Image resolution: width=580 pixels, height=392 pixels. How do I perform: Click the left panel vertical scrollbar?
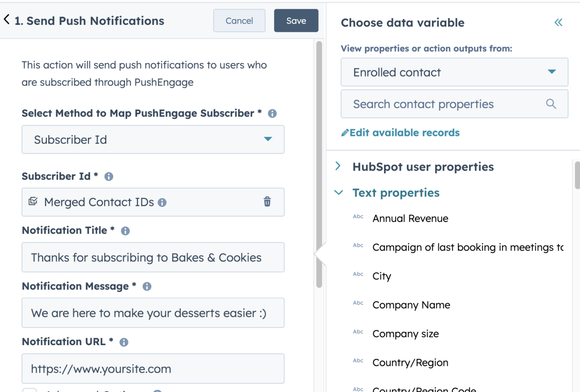pos(319,165)
